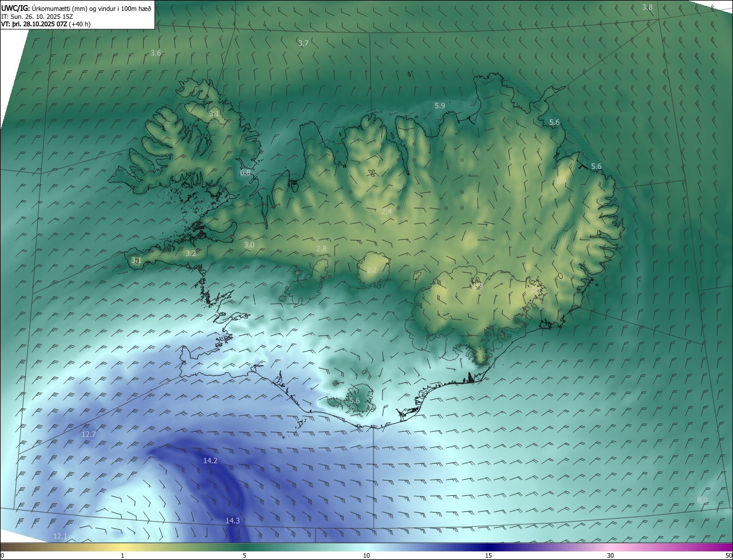Pick the 2.2 value on the glacier
This screenshot has width=733, height=560.
(372, 270)
